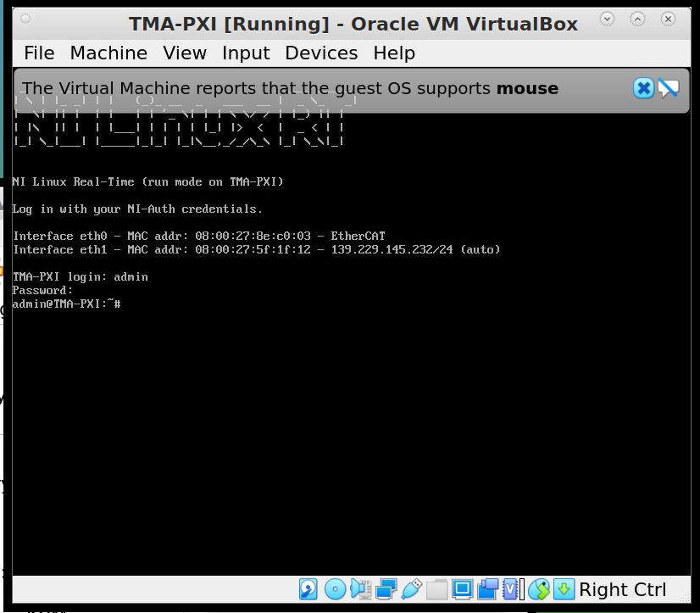The width and height of the screenshot is (700, 613).
Task: Click the 'EtherCAT' text on eth0 line
Action: (x=358, y=236)
